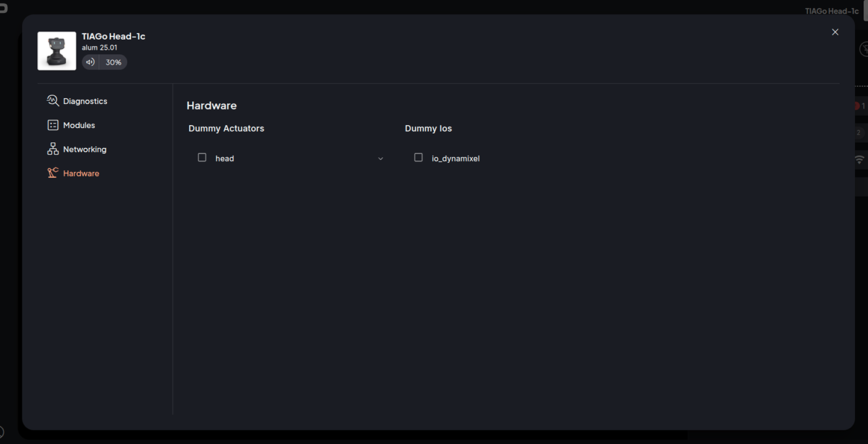Expand the head actuator chevron

coord(380,158)
